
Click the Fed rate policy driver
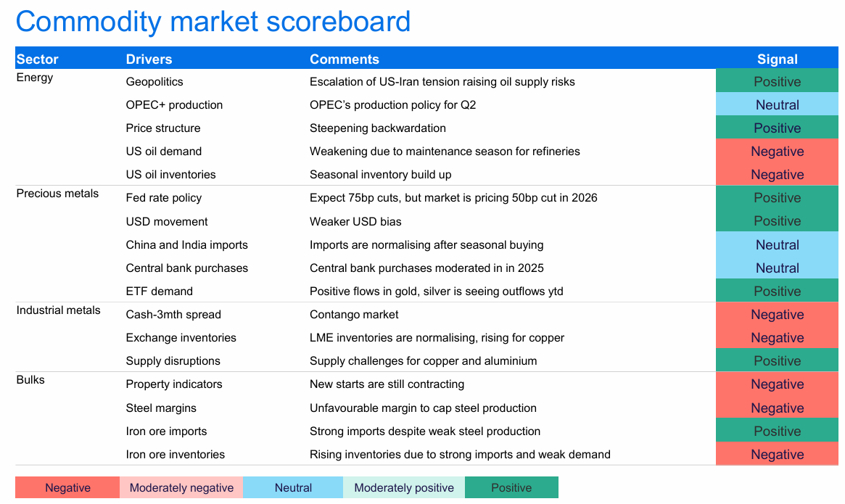pyautogui.click(x=164, y=198)
